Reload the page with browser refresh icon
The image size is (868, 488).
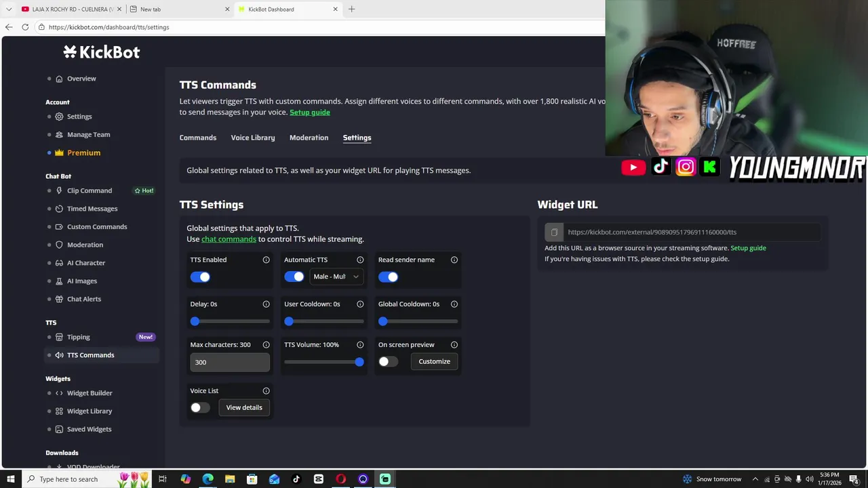(25, 27)
